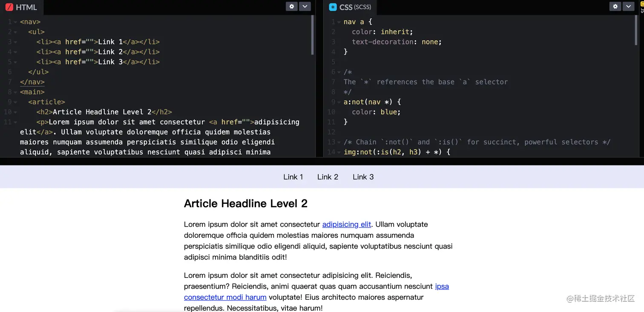Viewport: 644px width, 312px height.
Task: Open the JS panel tab at edge
Action: (x=641, y=6)
